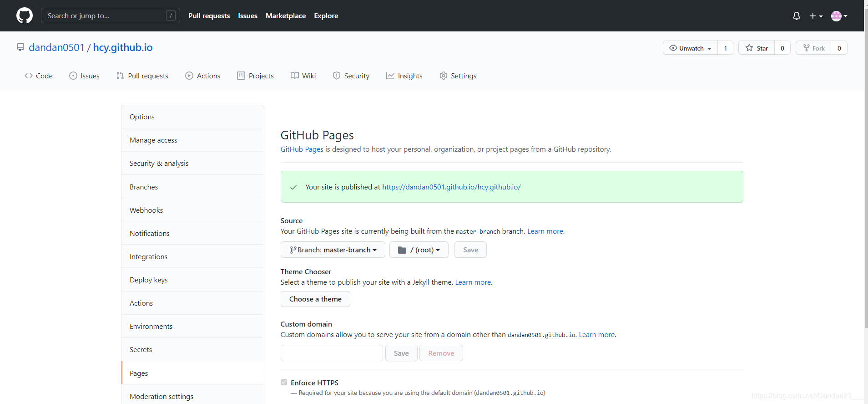
Task: Open Deploy keys settings
Action: click(192, 280)
